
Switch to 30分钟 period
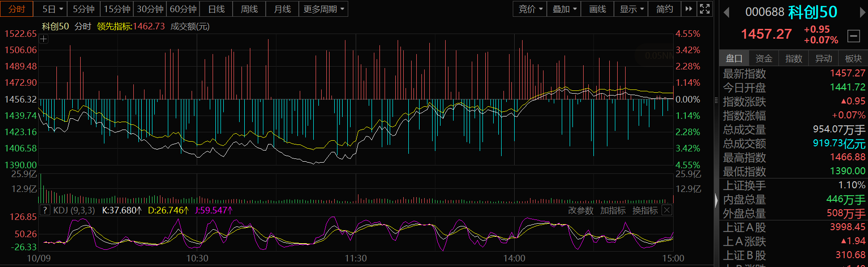click(x=150, y=9)
